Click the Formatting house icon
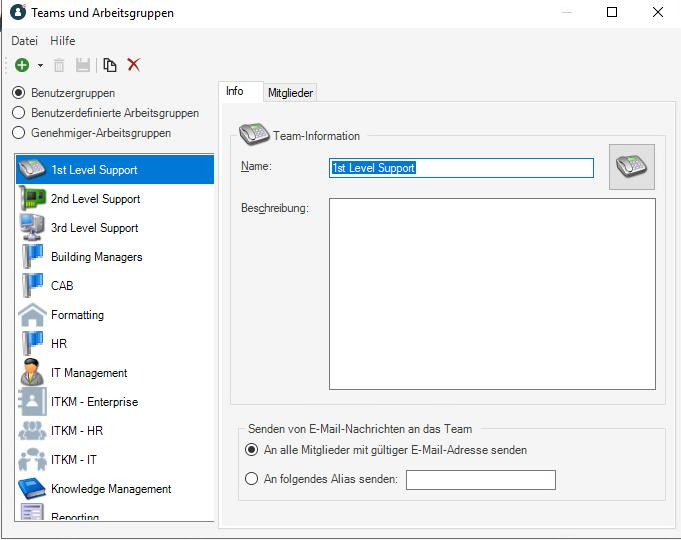This screenshot has width=681, height=540. [x=32, y=315]
